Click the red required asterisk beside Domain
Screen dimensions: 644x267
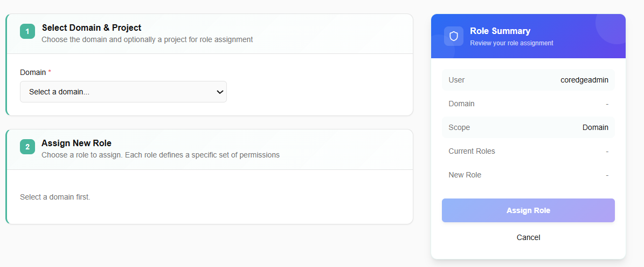pyautogui.click(x=50, y=72)
